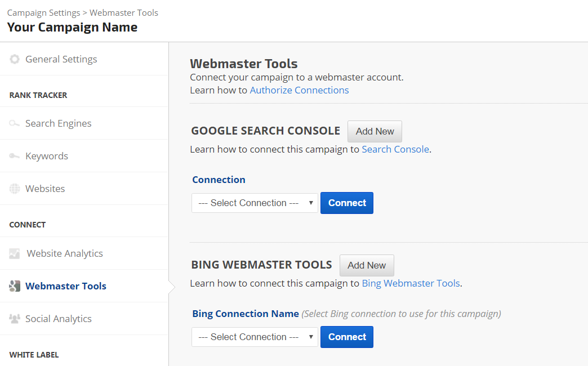Click the Website Analytics chart icon
This screenshot has width=588, height=366.
coord(15,253)
